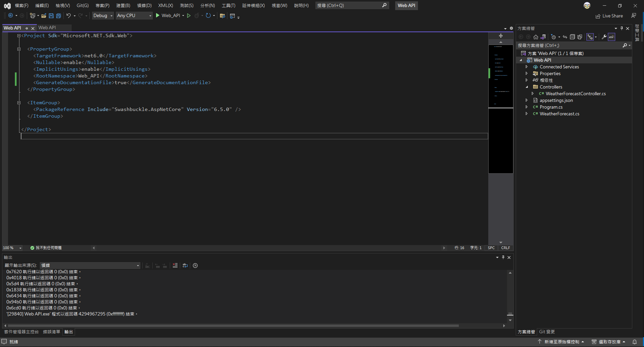This screenshot has width=644, height=347.
Task: Click 選取存放庫 in status bar
Action: (609, 342)
